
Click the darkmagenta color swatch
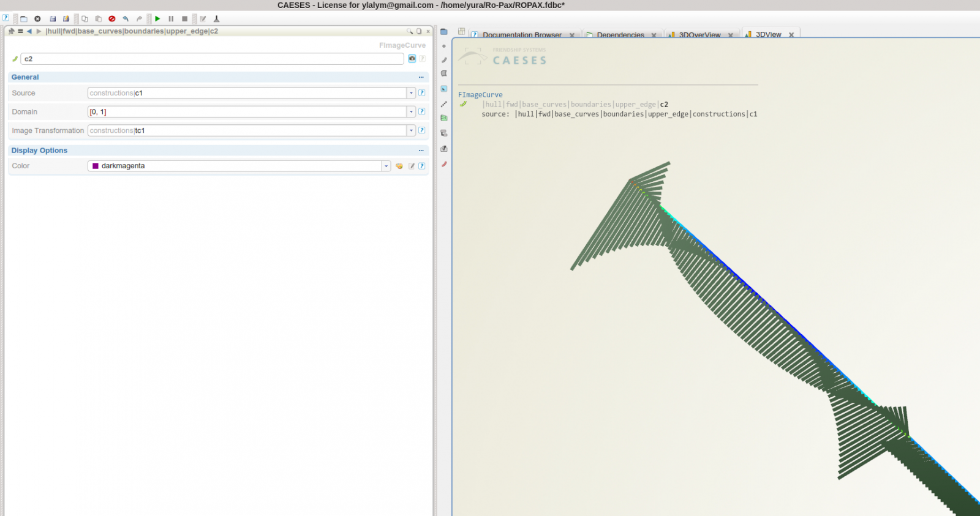pyautogui.click(x=96, y=166)
